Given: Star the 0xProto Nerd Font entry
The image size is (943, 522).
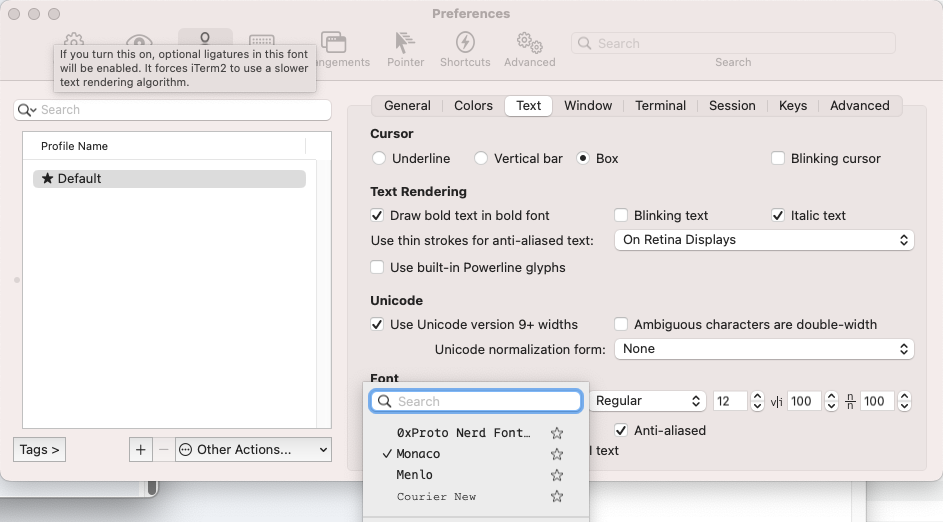Looking at the screenshot, I should (557, 433).
